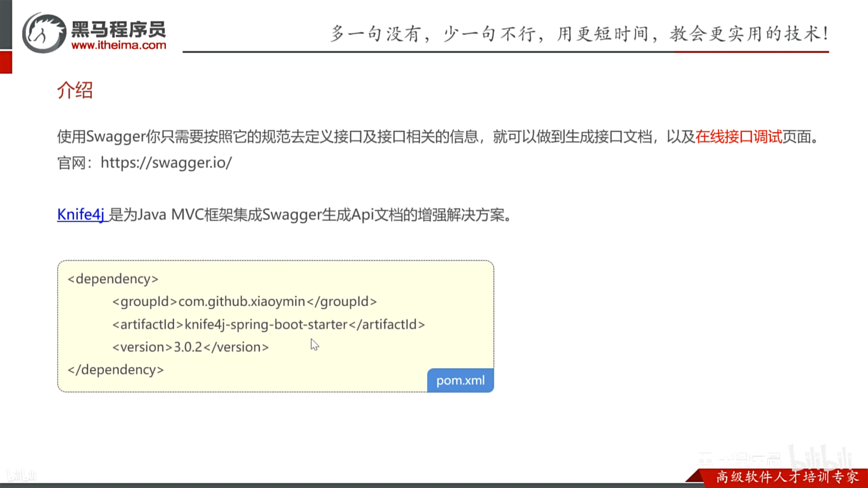Click the https://swagger.io/ official site URL

click(x=166, y=163)
